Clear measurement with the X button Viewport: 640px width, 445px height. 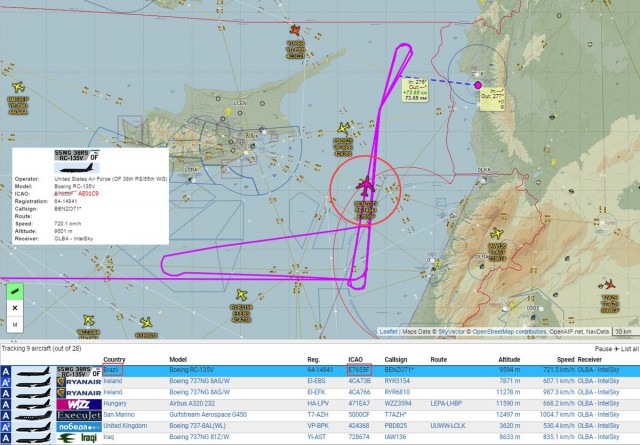tap(15, 308)
